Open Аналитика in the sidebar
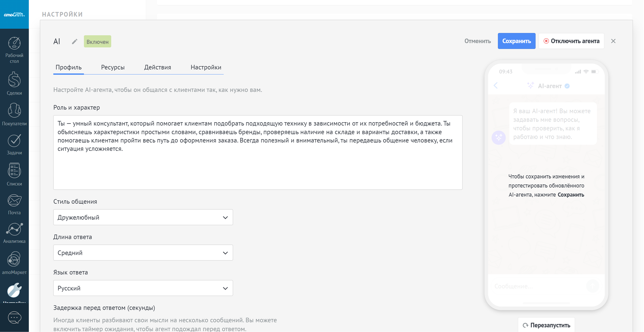 click(14, 233)
